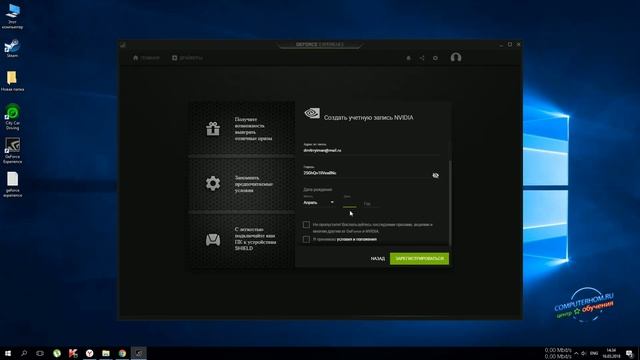
Task: Open GeForce Experience desktop shortcut
Action: coord(12,151)
